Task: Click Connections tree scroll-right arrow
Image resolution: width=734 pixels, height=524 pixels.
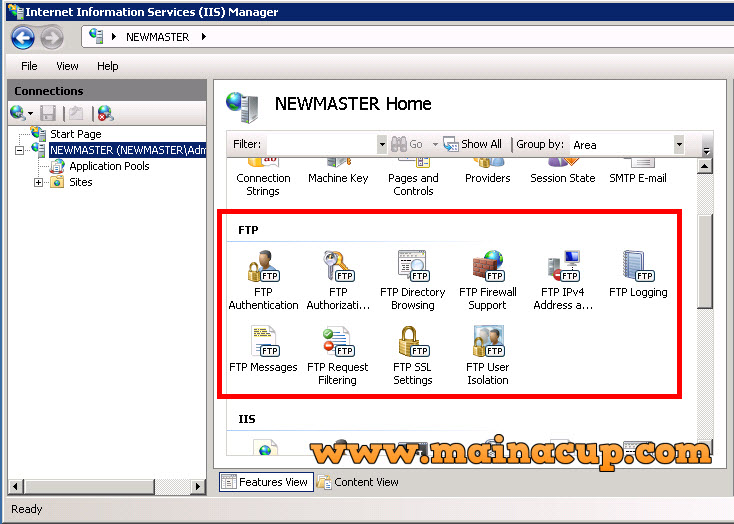Action: point(198,487)
